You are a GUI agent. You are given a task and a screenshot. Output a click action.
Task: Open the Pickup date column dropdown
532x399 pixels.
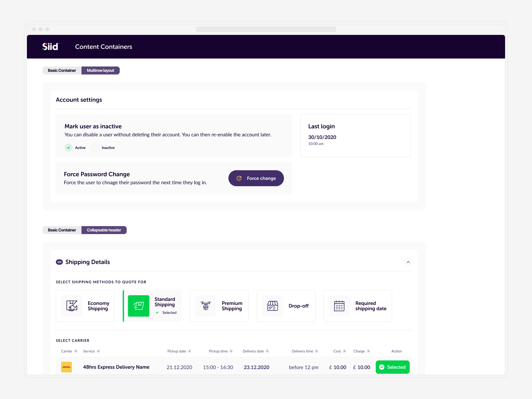[190, 351]
